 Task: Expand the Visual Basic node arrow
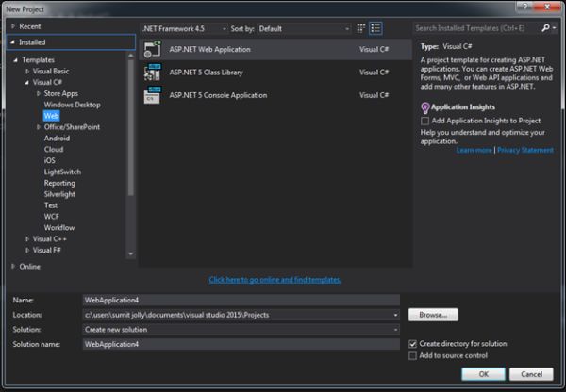pyautogui.click(x=27, y=72)
